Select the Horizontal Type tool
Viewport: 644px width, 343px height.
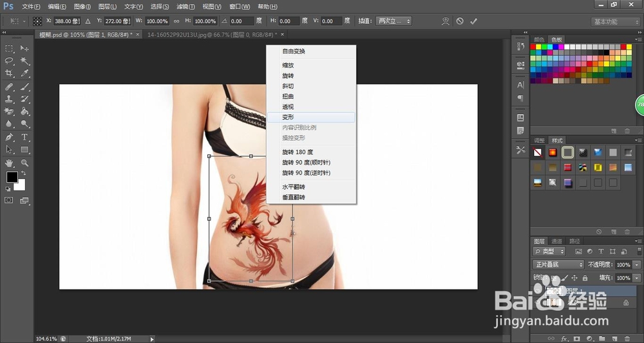24,137
